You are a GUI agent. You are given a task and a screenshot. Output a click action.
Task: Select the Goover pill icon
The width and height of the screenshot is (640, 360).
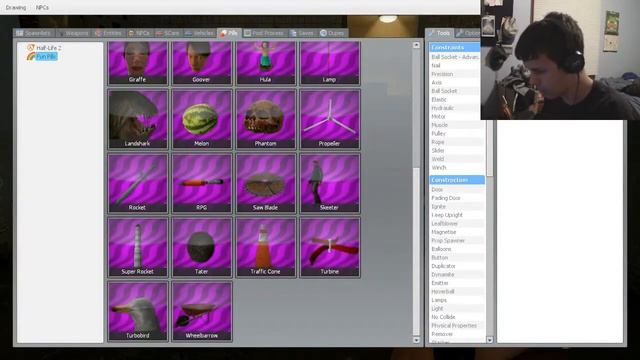click(x=202, y=63)
